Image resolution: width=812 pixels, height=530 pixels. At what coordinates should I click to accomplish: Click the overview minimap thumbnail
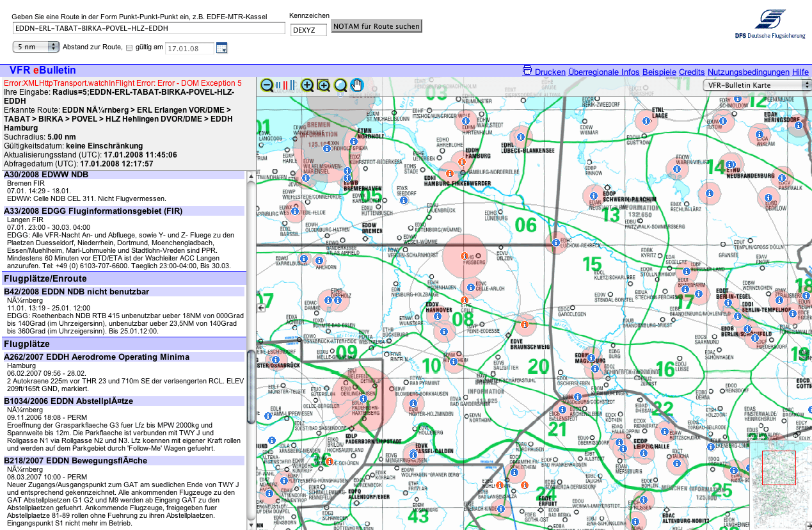click(780, 486)
